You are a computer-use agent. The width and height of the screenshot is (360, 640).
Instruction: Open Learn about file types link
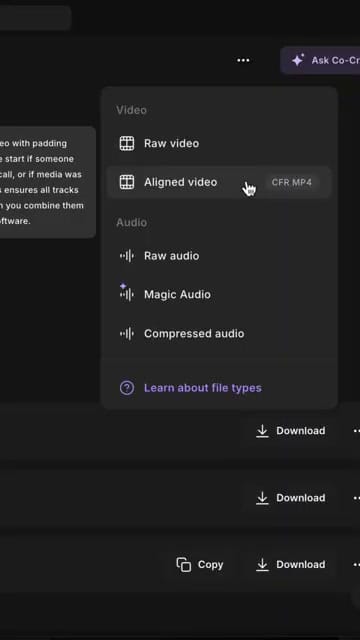pyautogui.click(x=202, y=388)
